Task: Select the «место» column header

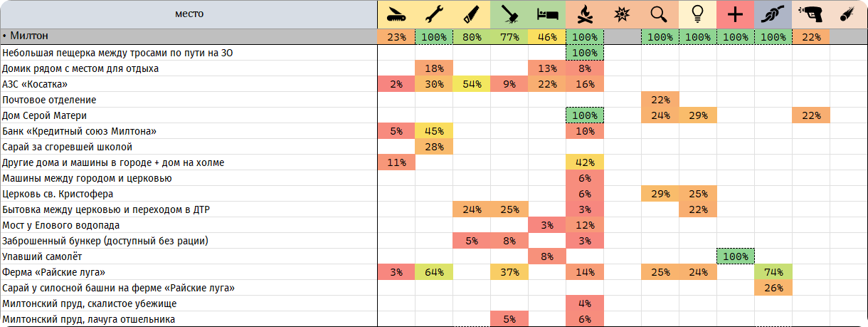Action: point(189,14)
